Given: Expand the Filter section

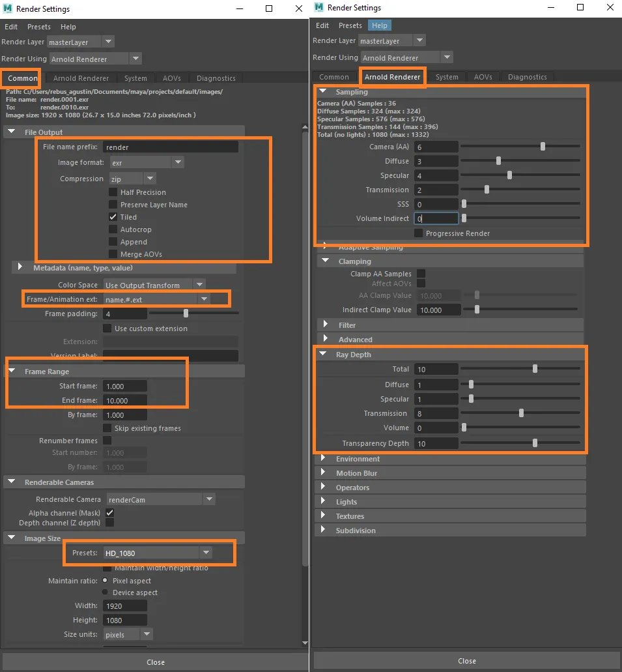Looking at the screenshot, I should pyautogui.click(x=326, y=325).
